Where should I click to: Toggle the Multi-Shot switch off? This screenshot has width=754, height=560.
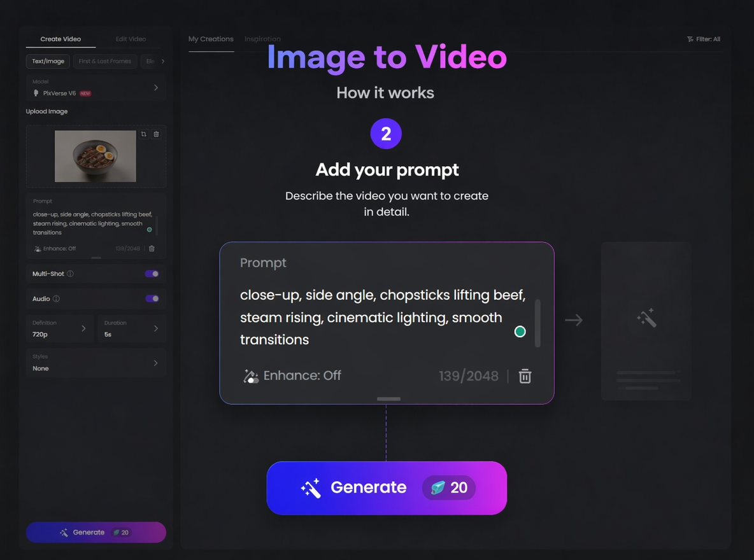coord(150,274)
